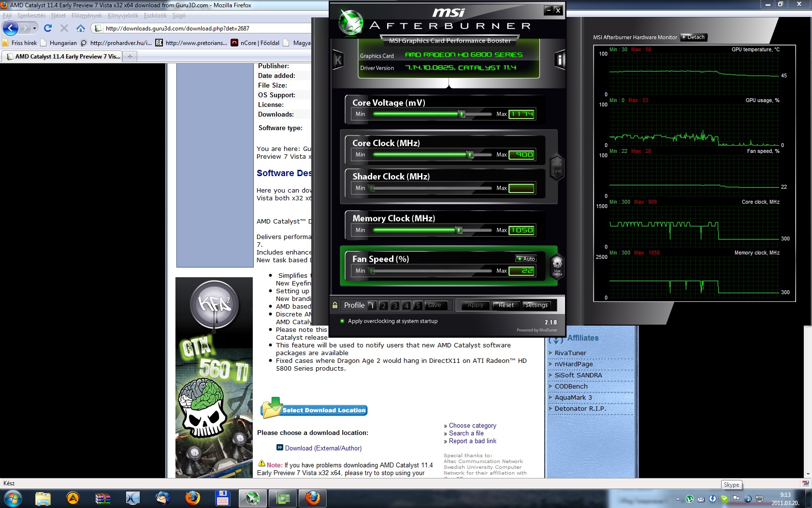Click the Choose category link
The height and width of the screenshot is (508, 812).
point(472,426)
